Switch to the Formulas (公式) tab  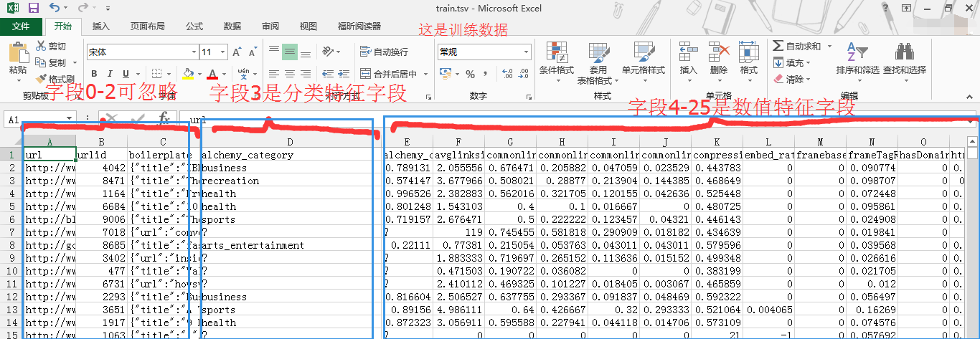(194, 26)
